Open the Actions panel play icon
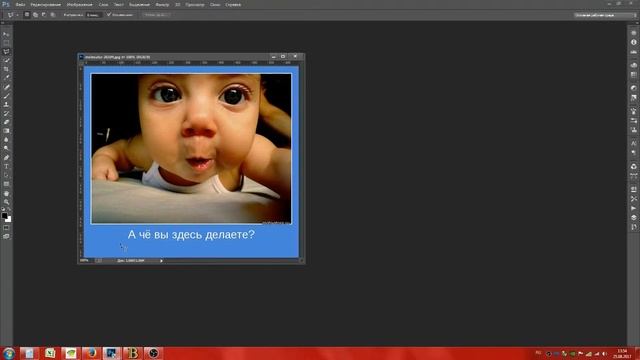Screen dimensions: 640x360 click(x=633, y=208)
